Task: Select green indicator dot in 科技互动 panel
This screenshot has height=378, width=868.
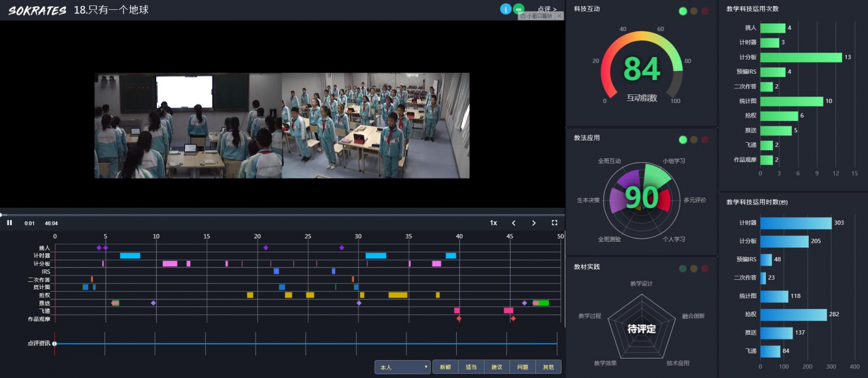Action: tap(683, 11)
